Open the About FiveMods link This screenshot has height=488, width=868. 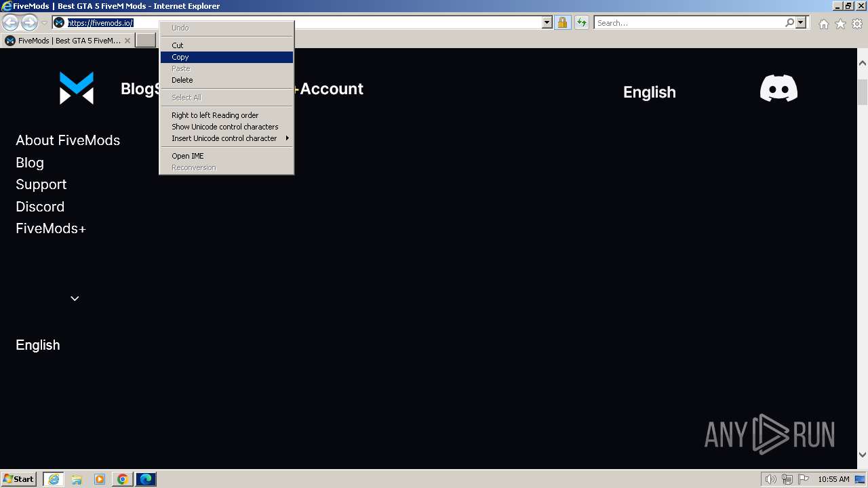coord(68,140)
